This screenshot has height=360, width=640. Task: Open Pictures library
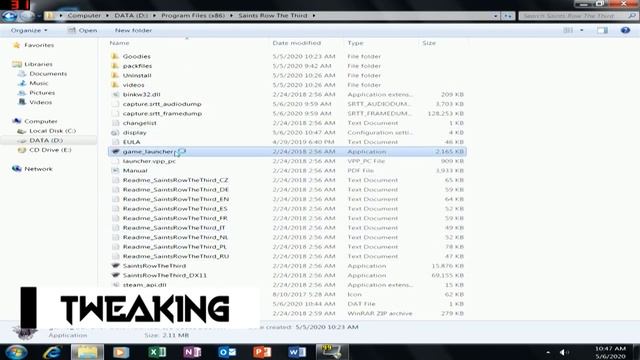42,93
